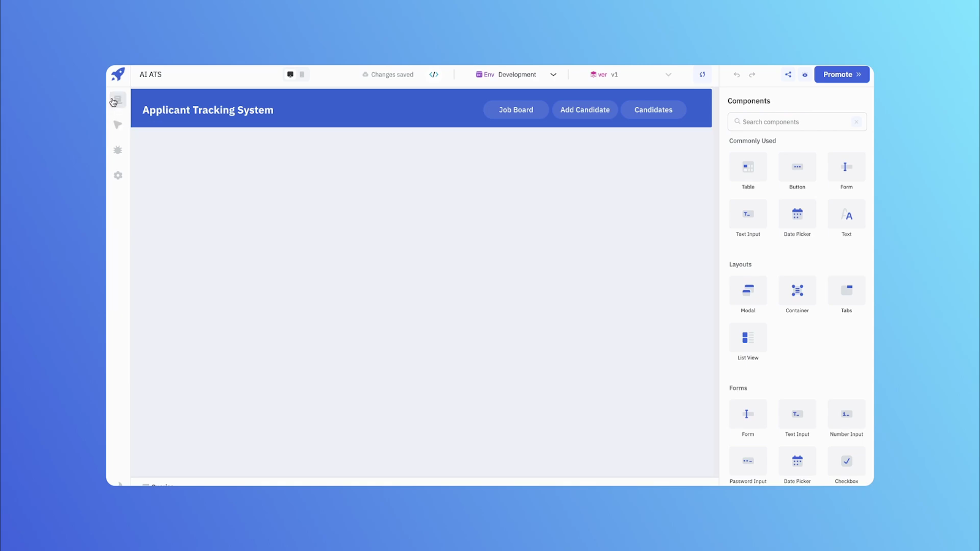Select the Container layout icon
This screenshot has height=551, width=980.
[x=797, y=290]
